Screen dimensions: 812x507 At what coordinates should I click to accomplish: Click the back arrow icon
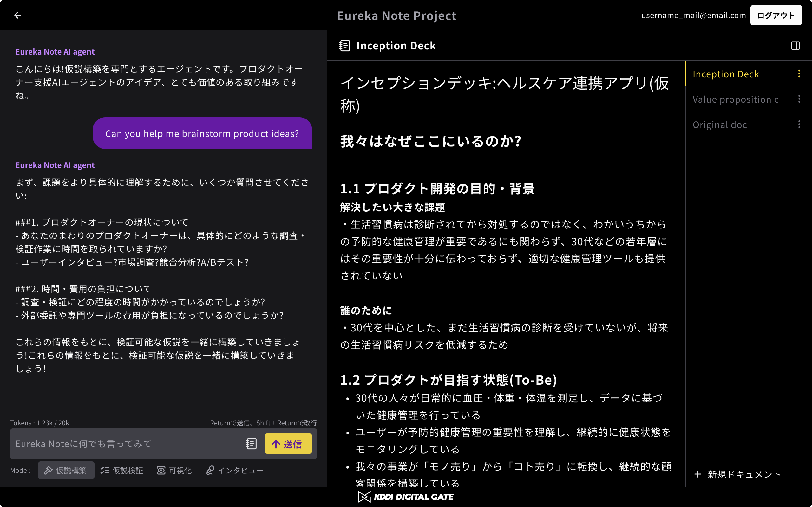pos(18,15)
